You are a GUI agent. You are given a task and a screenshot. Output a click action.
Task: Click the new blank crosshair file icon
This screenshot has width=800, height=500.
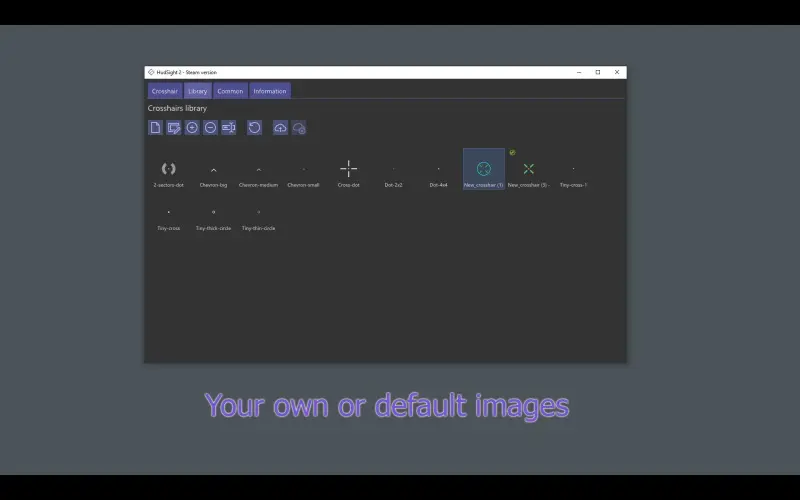click(x=155, y=128)
